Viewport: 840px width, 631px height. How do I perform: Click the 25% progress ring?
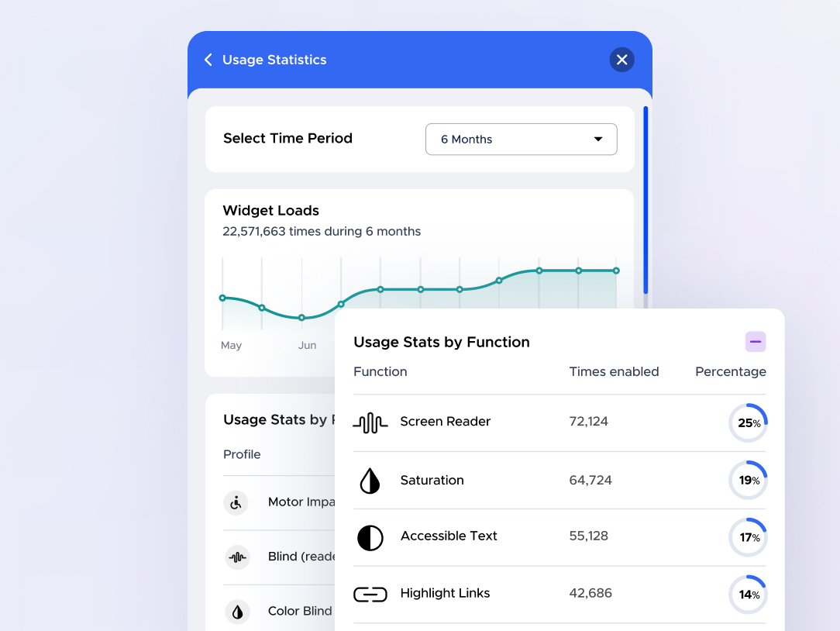[x=748, y=423]
